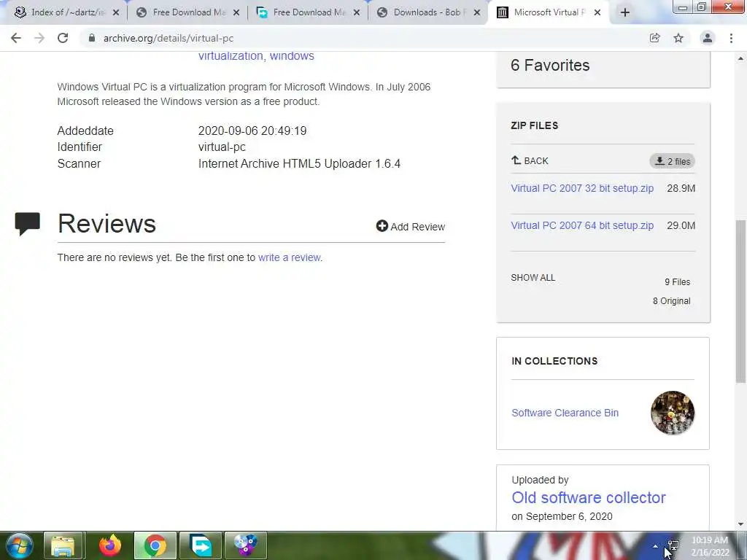Image resolution: width=747 pixels, height=560 pixels.
Task: Click the 9 Files link
Action: pyautogui.click(x=678, y=282)
